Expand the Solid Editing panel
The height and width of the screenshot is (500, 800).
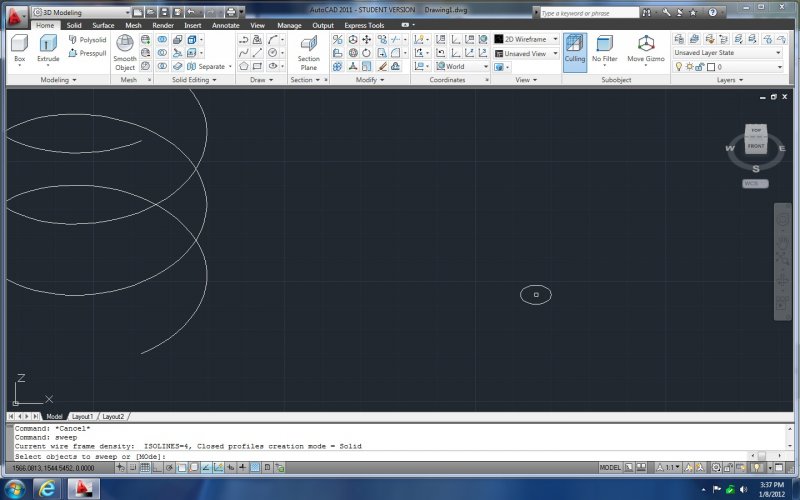tap(194, 80)
